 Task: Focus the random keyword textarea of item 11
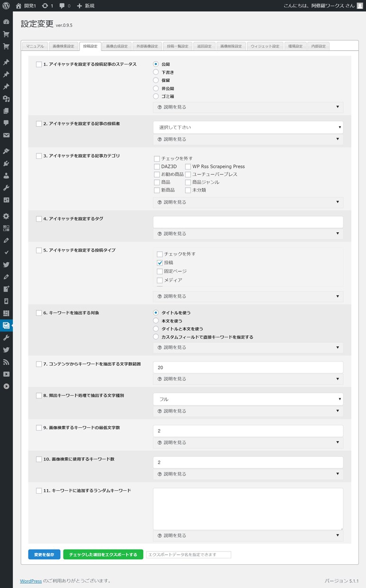tap(248, 509)
